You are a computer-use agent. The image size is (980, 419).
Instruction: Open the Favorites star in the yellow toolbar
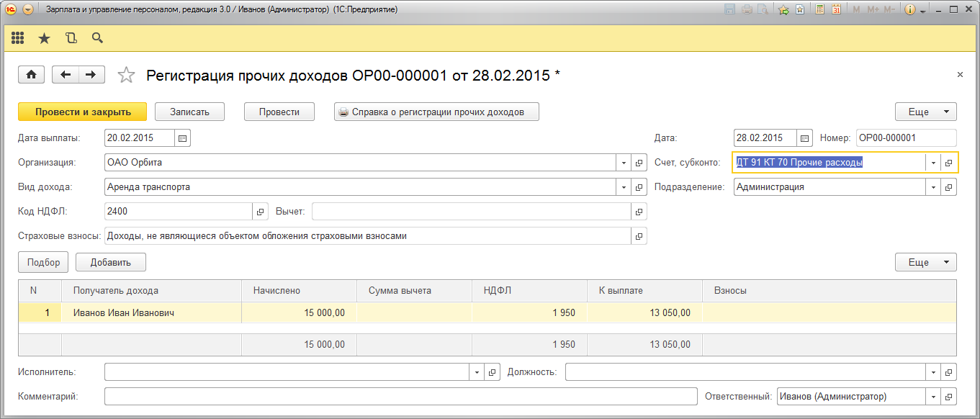(44, 38)
